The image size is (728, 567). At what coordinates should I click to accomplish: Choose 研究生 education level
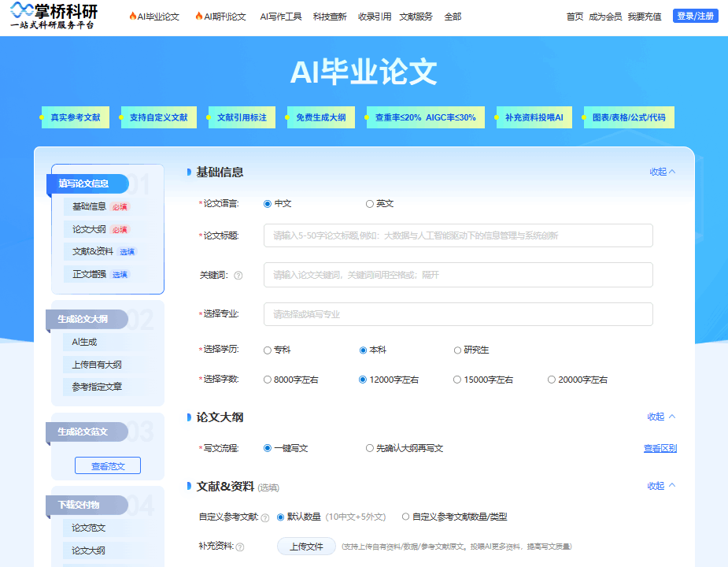tap(457, 350)
